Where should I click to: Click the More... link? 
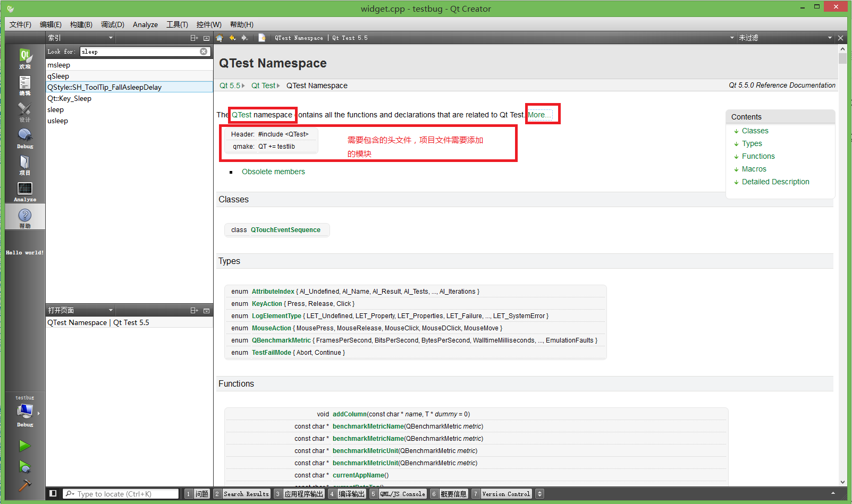click(x=539, y=115)
